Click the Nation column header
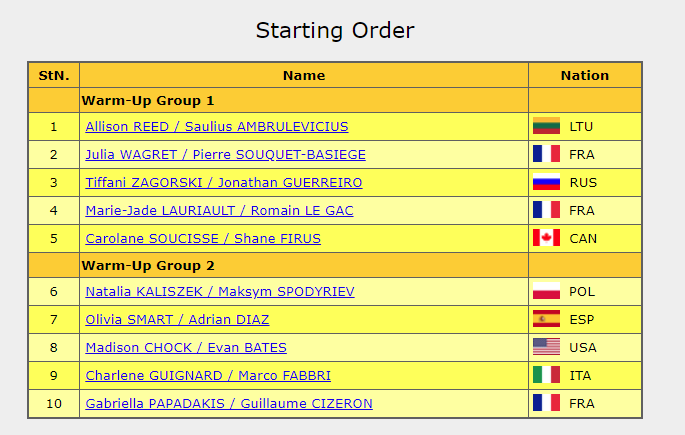The height and width of the screenshot is (435, 685). tap(585, 75)
